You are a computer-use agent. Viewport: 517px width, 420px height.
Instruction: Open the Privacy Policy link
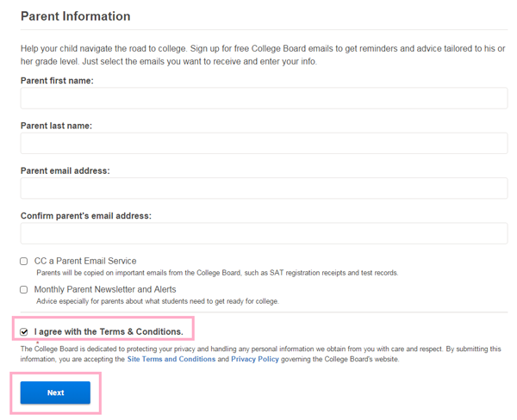click(x=255, y=359)
